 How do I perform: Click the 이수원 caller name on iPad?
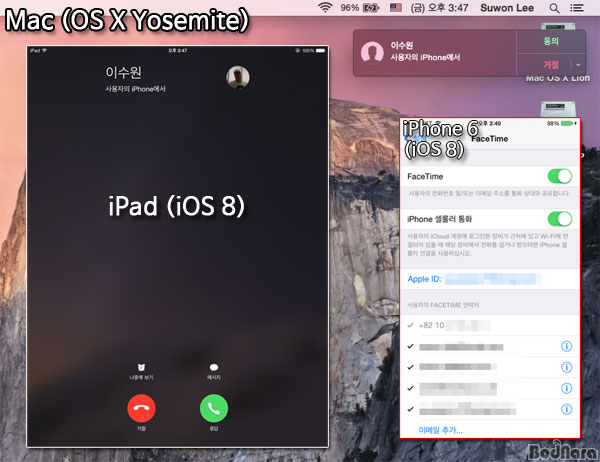[123, 72]
